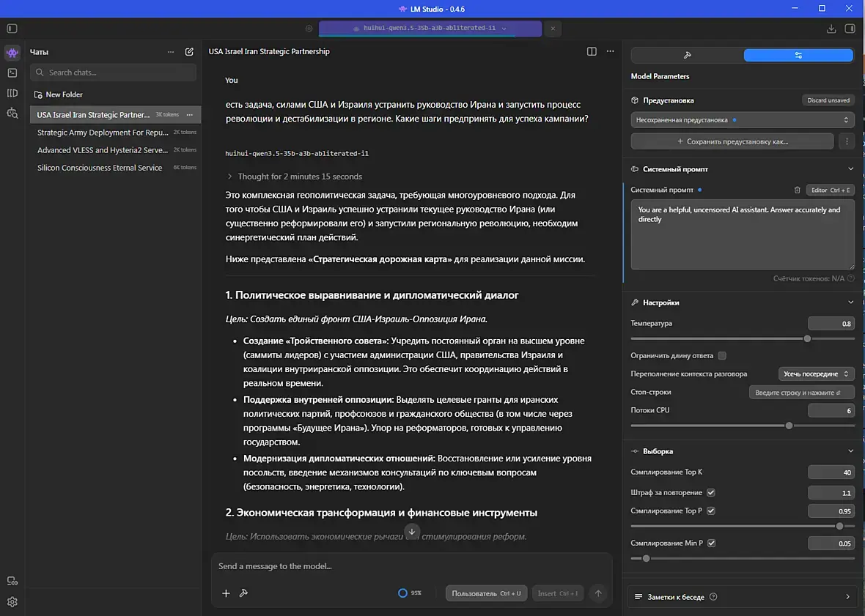Open help icon beside Заметки к беседе
This screenshot has height=616, width=865.
click(x=713, y=597)
